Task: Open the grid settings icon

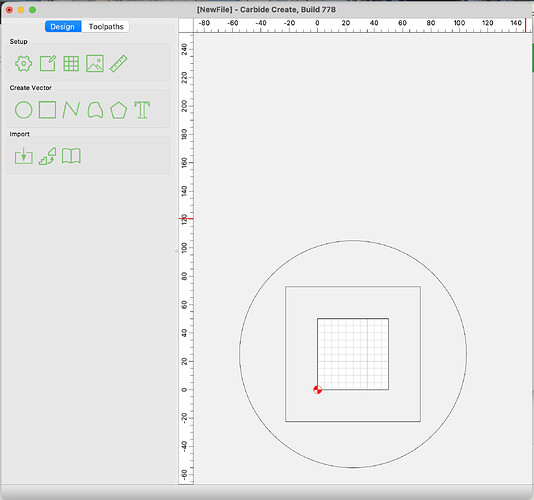Action: [x=71, y=63]
